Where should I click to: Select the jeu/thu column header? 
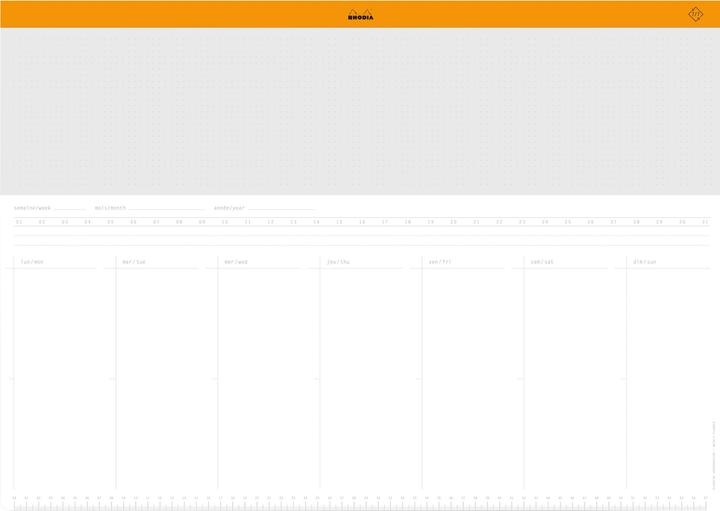pos(338,262)
